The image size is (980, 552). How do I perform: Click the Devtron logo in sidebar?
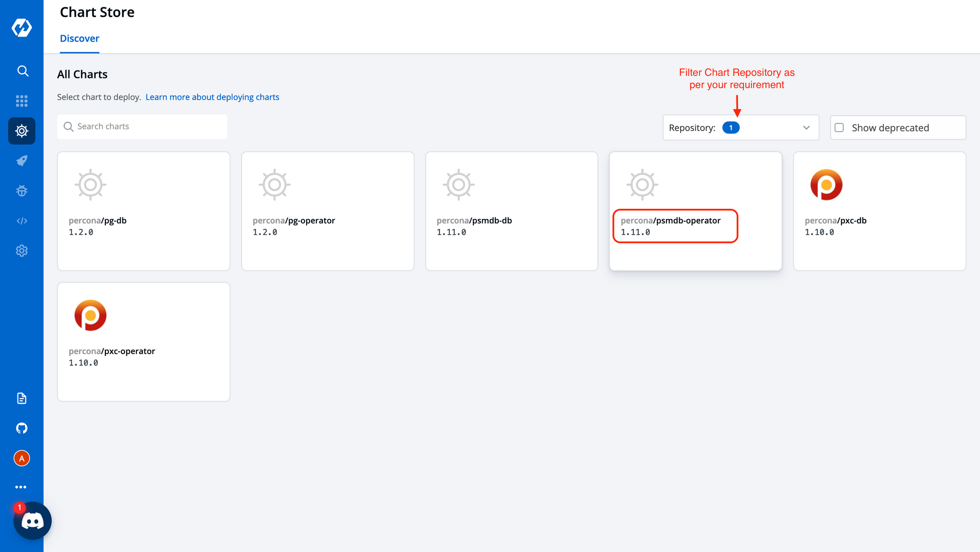tap(22, 27)
